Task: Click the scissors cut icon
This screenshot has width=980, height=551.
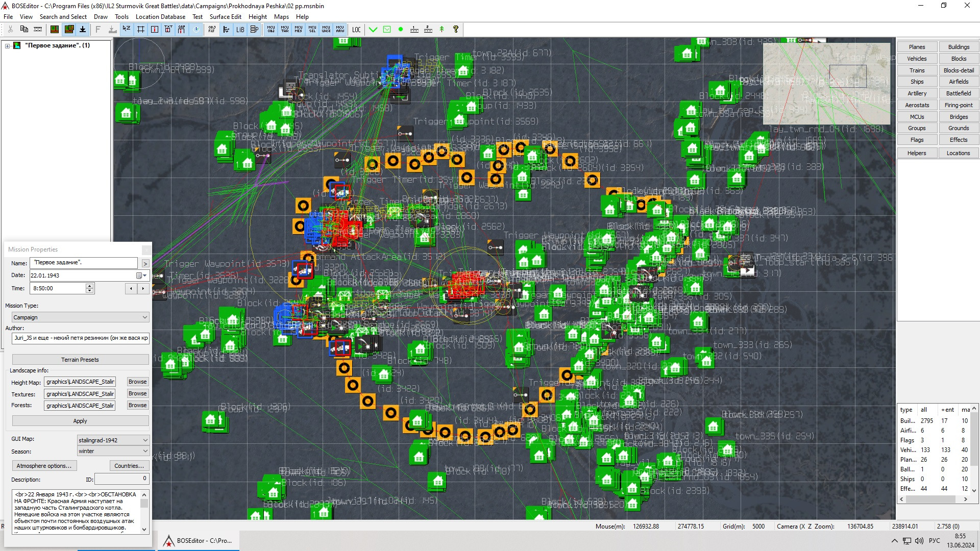Action: pyautogui.click(x=10, y=30)
